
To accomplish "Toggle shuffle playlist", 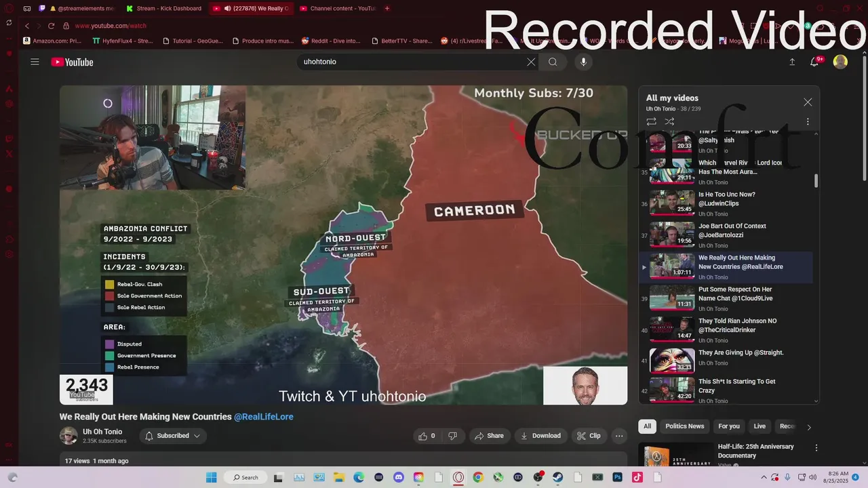I will [x=669, y=121].
